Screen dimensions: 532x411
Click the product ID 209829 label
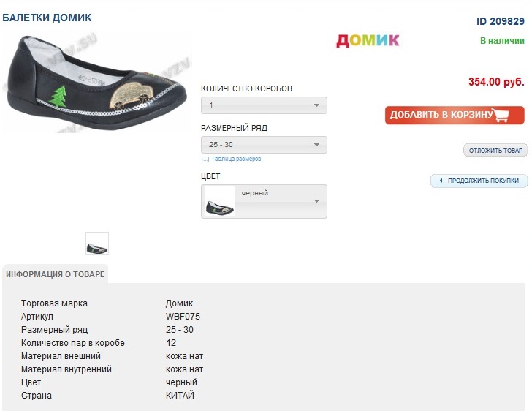click(501, 22)
